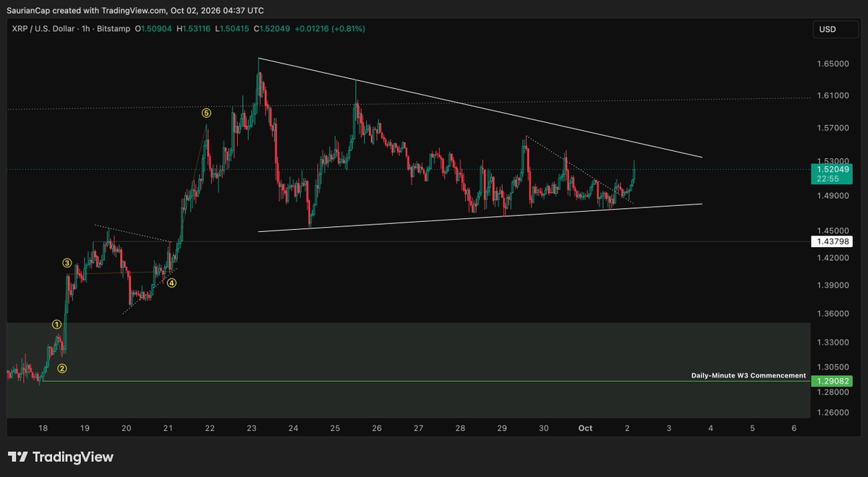Click the circled wave 1 marker

coord(57,325)
